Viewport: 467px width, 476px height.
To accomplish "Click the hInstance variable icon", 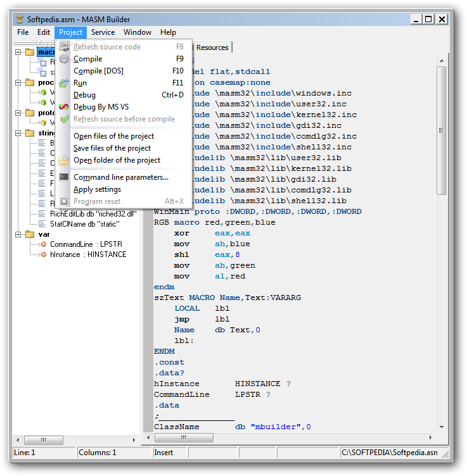I will [42, 254].
